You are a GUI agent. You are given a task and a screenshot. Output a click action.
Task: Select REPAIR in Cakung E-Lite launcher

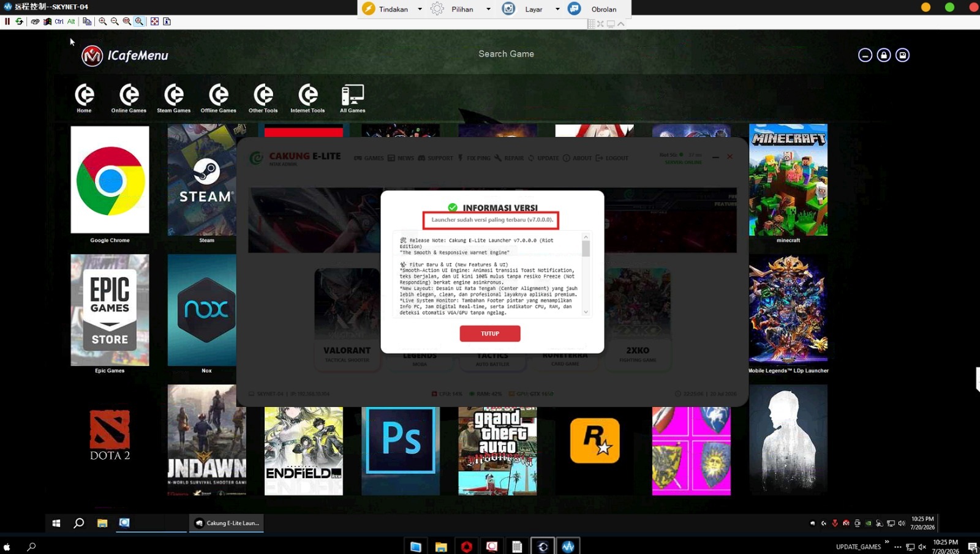(x=509, y=158)
